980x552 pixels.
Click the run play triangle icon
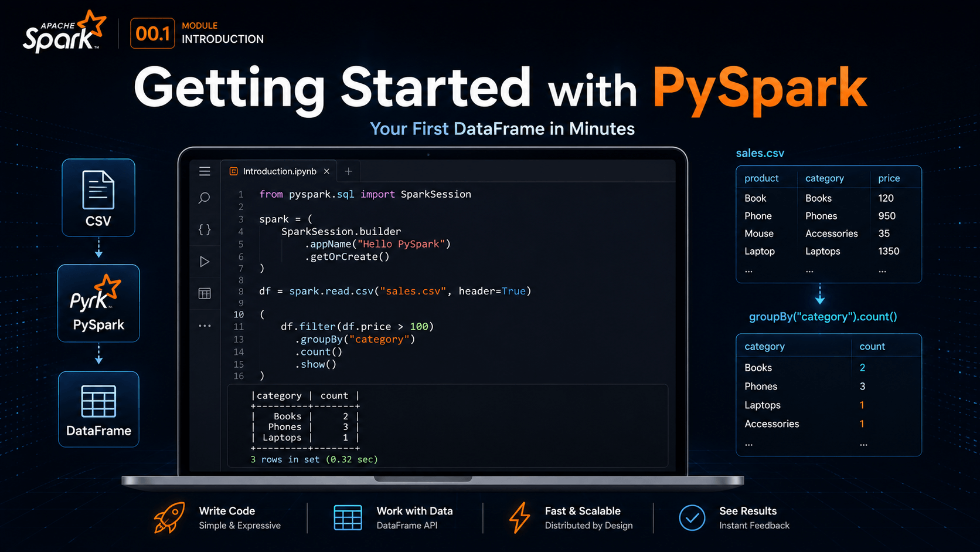tap(205, 262)
